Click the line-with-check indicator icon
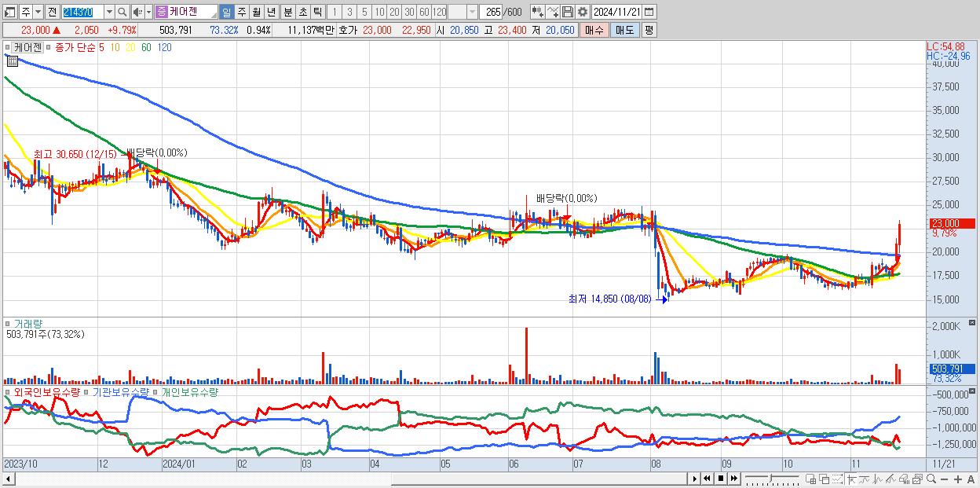Image resolution: width=980 pixels, height=488 pixels. pyautogui.click(x=553, y=12)
